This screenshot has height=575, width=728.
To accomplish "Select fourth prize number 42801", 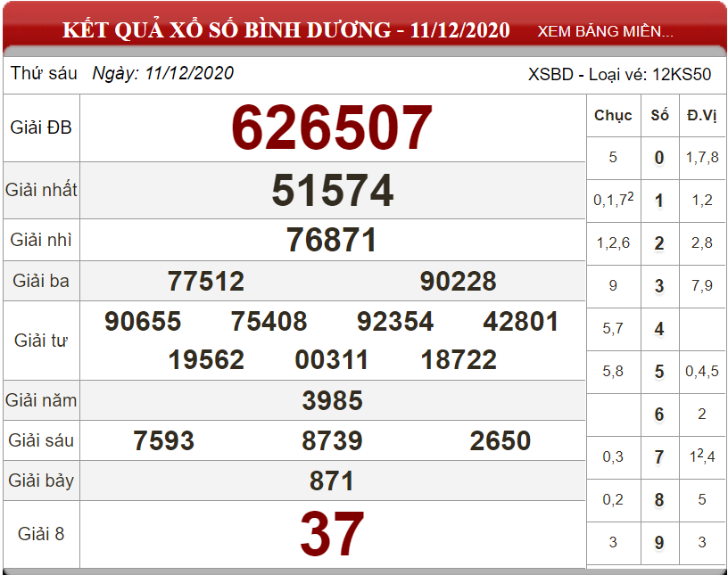I will [x=520, y=321].
